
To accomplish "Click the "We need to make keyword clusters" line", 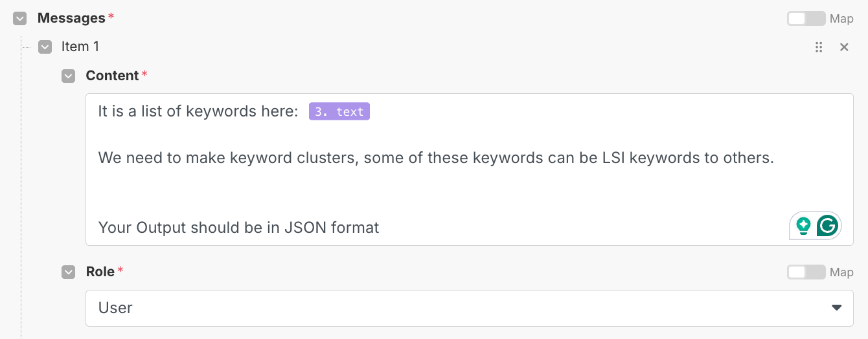I will tap(435, 158).
